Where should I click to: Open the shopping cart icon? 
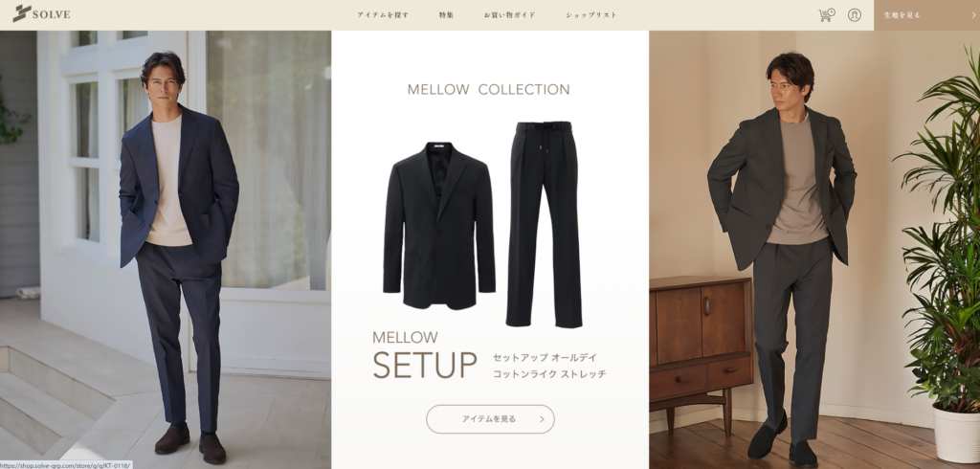pyautogui.click(x=826, y=15)
